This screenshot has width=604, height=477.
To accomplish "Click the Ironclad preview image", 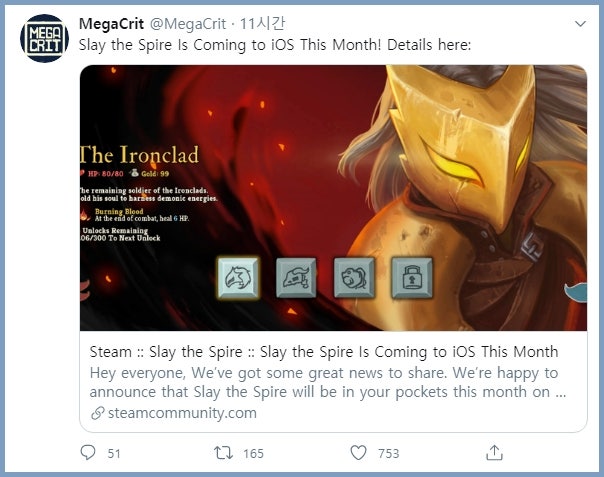I will point(333,198).
